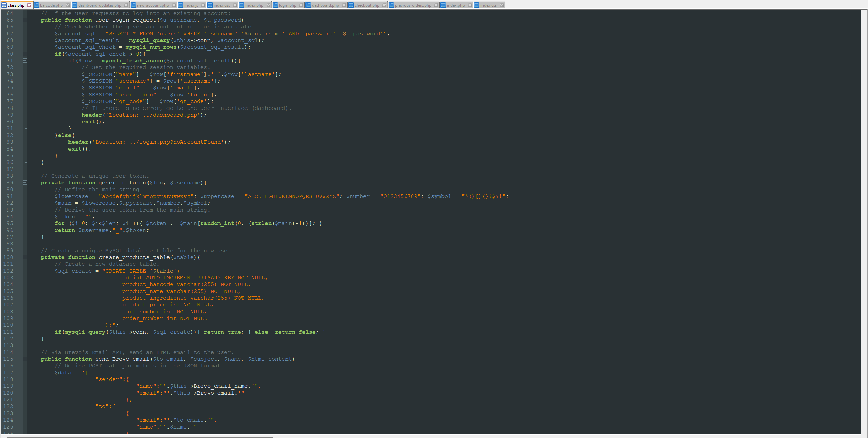Viewport: 868px width, 438px height.
Task: Click the file icon on previous_orders.php tab
Action: point(391,5)
